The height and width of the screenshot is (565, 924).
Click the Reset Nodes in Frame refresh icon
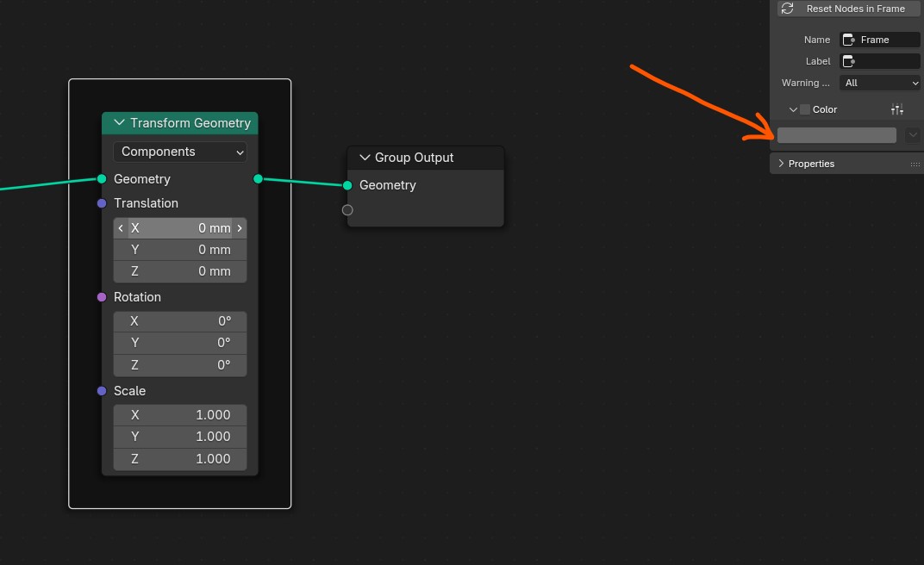787,9
